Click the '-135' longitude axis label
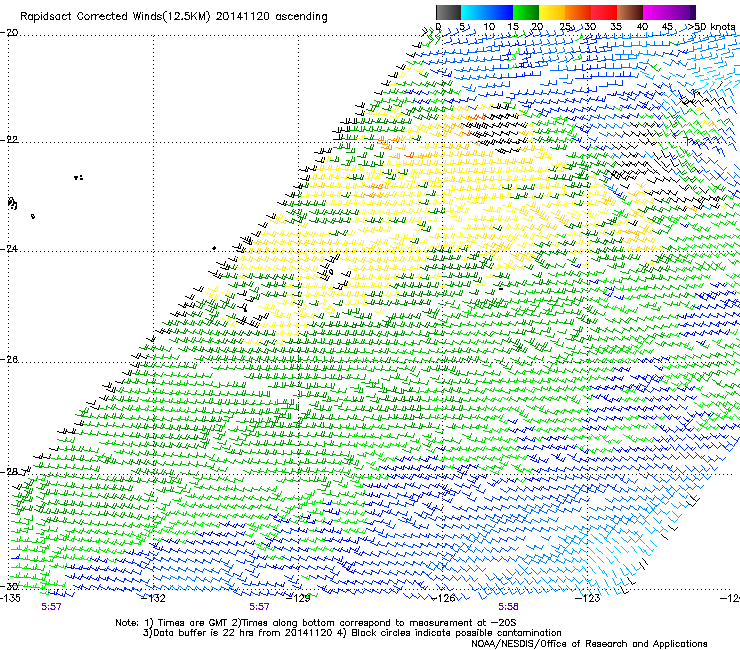The image size is (740, 650). [10, 598]
